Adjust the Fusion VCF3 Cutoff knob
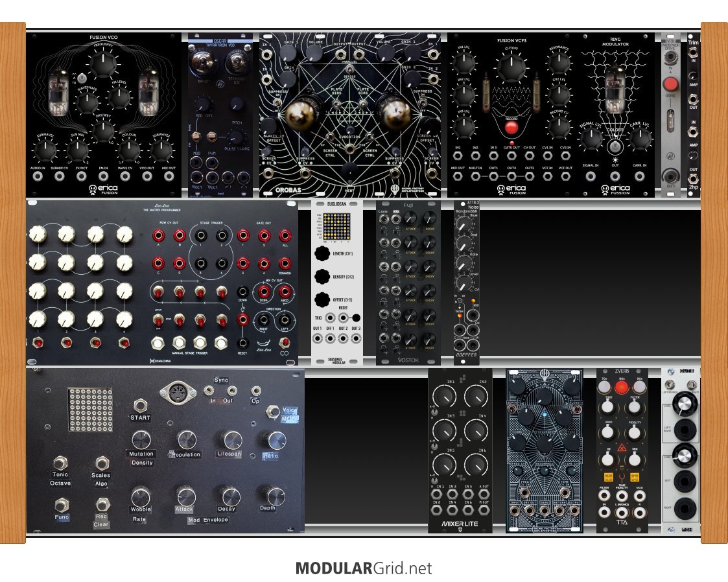 (511, 68)
